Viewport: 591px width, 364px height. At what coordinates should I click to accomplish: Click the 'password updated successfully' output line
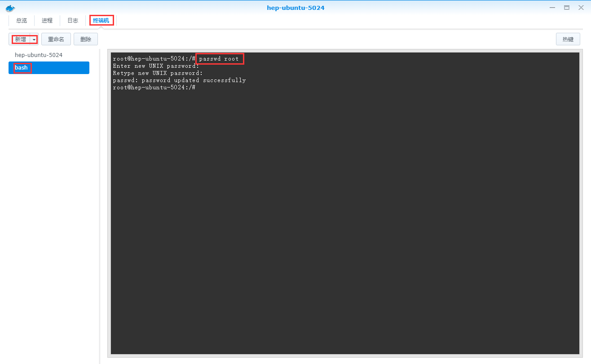tap(179, 80)
